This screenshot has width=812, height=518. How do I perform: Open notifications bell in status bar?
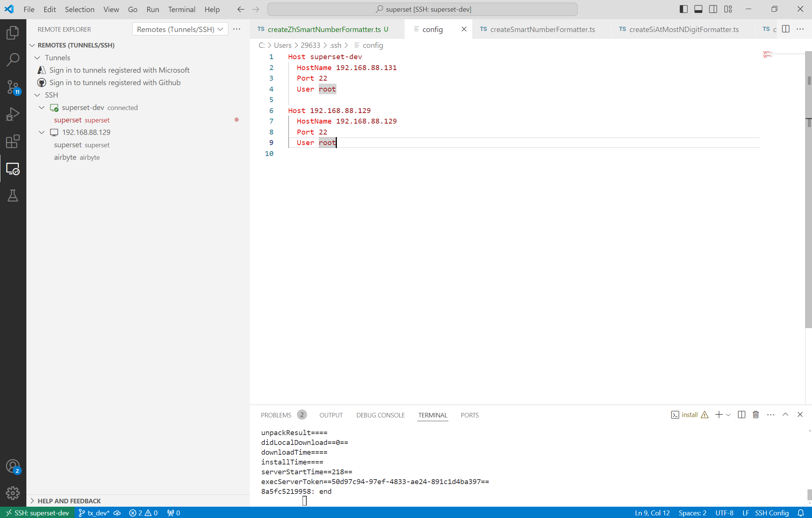tap(801, 513)
